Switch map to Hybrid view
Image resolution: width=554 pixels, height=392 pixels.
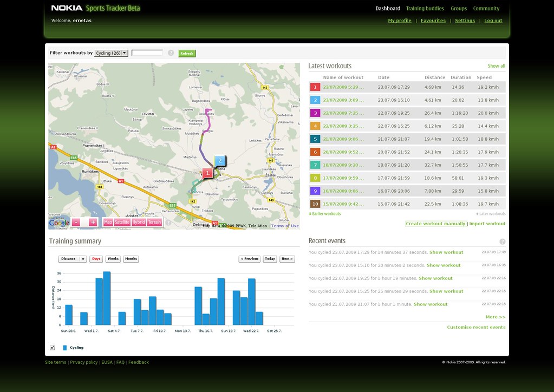(x=139, y=222)
